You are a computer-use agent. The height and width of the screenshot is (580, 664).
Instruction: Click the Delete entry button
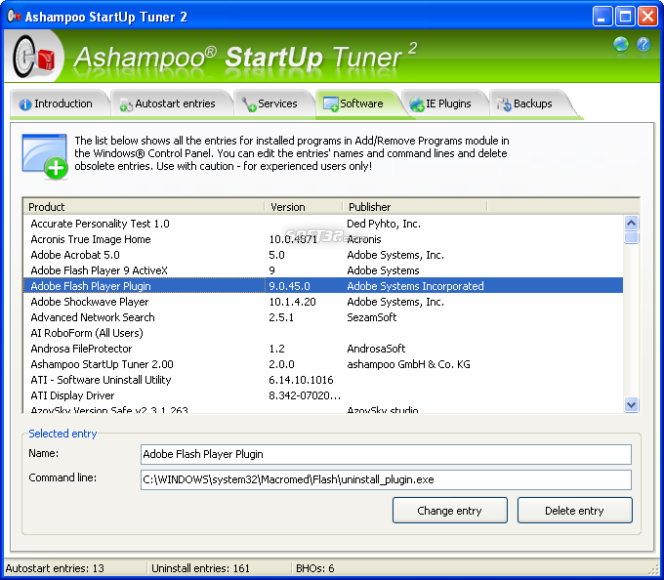(575, 511)
